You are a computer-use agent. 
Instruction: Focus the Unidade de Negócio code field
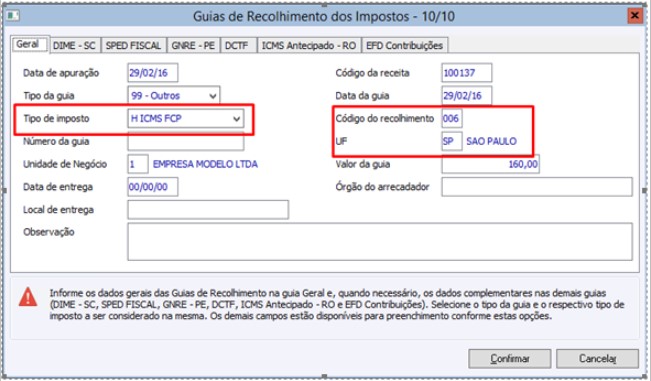tap(138, 164)
